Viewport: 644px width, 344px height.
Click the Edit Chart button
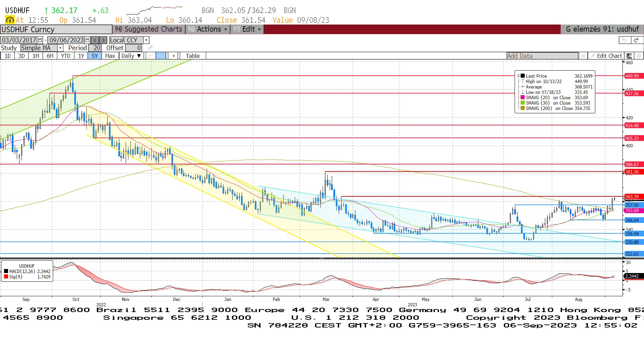pos(606,56)
